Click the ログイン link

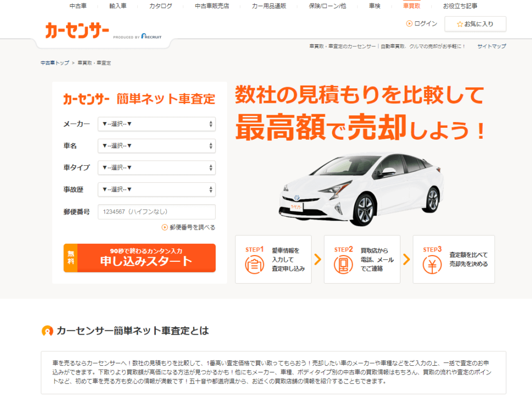pyautogui.click(x=425, y=24)
